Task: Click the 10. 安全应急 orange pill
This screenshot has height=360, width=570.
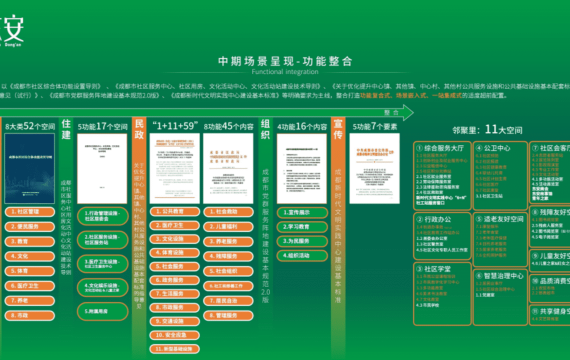Action: pos(175,335)
